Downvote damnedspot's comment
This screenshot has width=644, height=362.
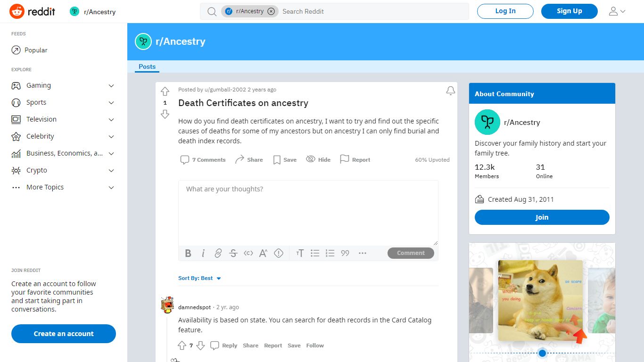coord(200,346)
